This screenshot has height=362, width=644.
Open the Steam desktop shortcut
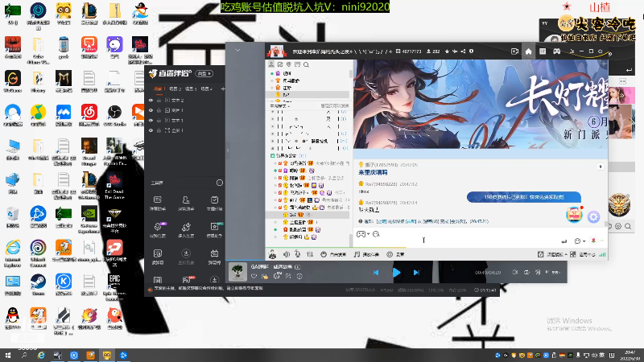tap(38, 284)
